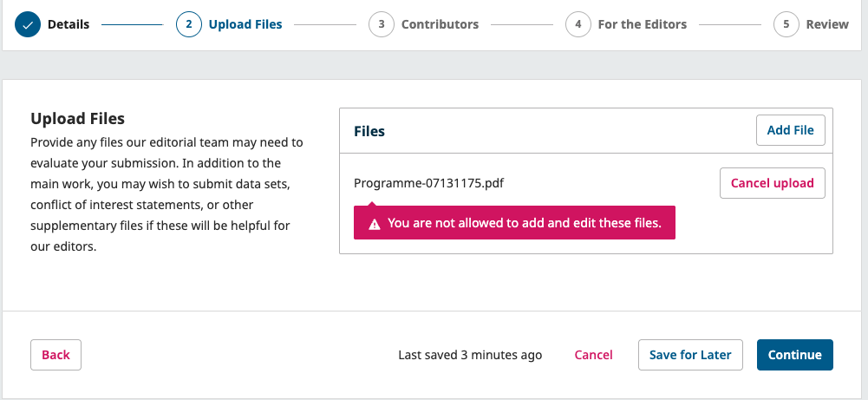Click the step 5 number circle
This screenshot has height=400, width=868.
786,24
